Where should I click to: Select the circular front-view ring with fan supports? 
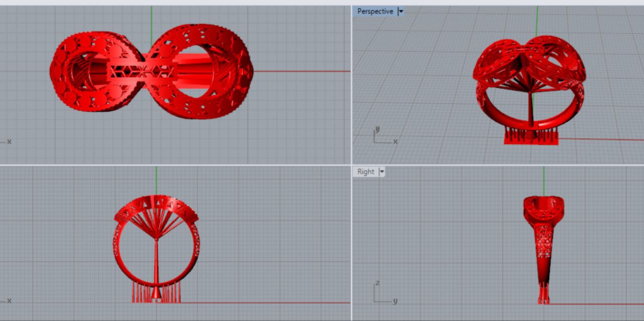click(156, 249)
